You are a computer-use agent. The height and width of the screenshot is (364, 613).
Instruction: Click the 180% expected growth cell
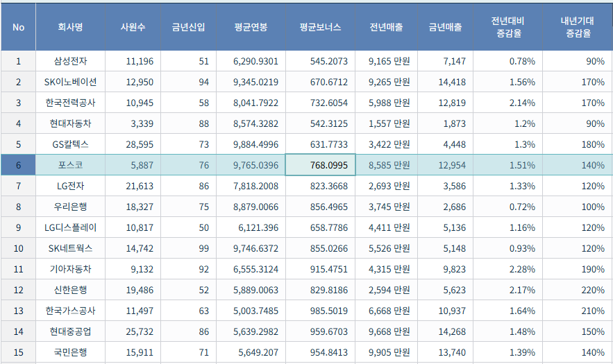click(x=578, y=144)
